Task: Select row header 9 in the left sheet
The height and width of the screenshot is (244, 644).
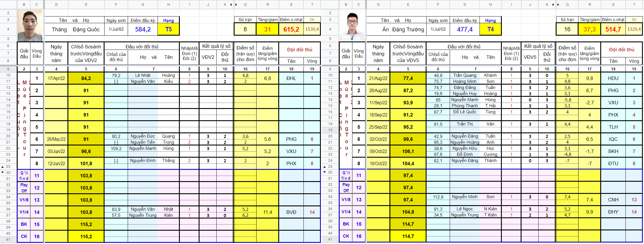Action: coord(8,69)
